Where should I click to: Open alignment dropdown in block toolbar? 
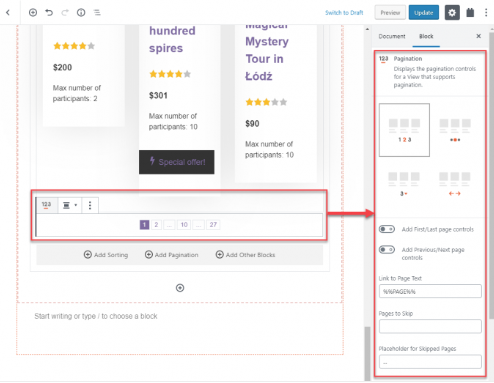69,205
